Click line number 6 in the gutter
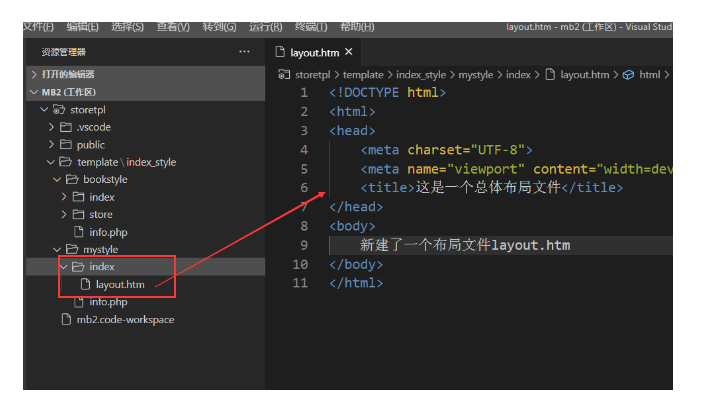This screenshot has height=394, width=708. [304, 188]
